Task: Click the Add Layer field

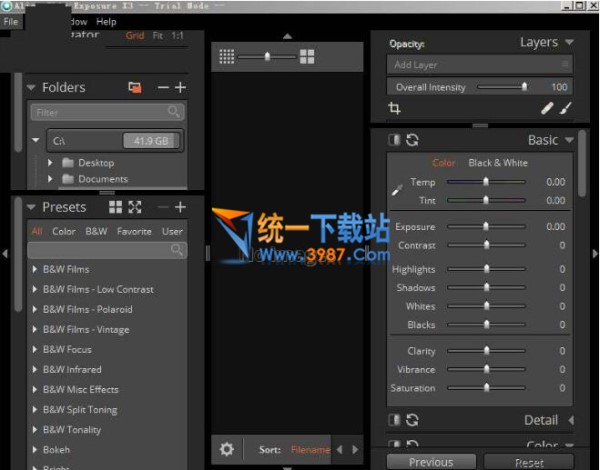Action: tap(480, 64)
